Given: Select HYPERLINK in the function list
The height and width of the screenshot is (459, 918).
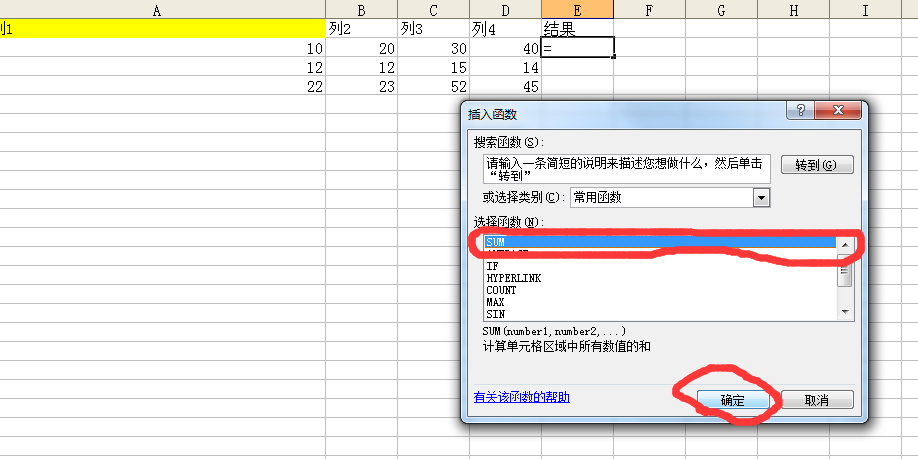Looking at the screenshot, I should pyautogui.click(x=660, y=278).
